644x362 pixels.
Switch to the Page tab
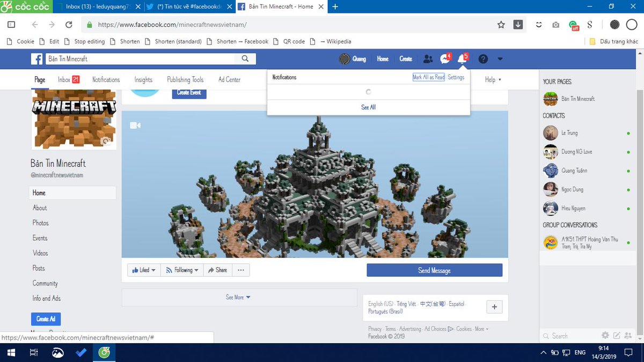tap(40, 79)
